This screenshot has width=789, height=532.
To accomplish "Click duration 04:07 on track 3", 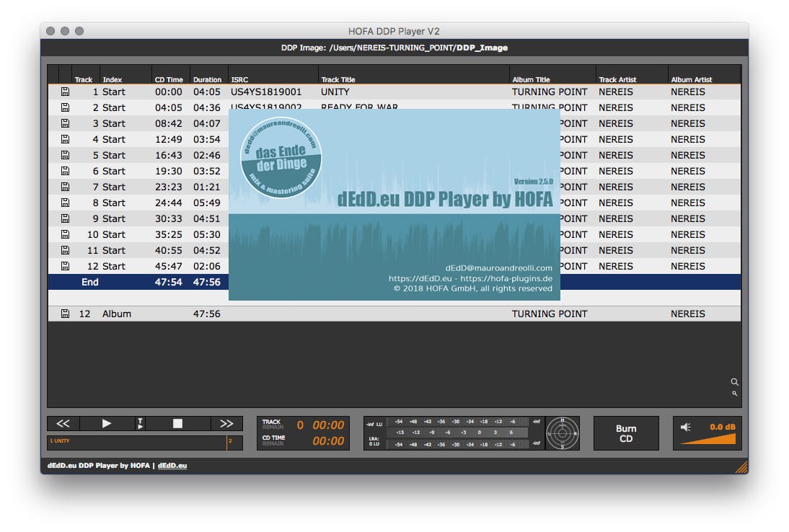I will coord(207,123).
